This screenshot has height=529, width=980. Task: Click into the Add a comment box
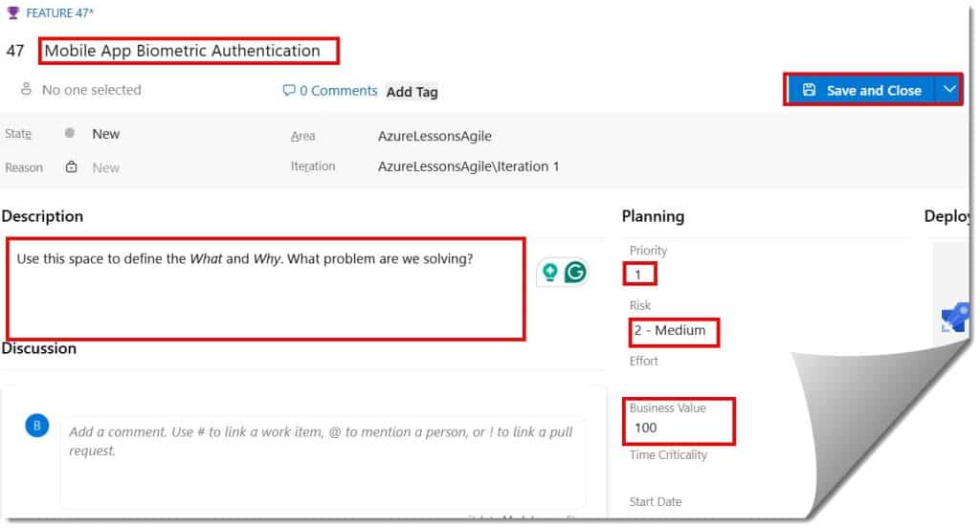pyautogui.click(x=323, y=462)
